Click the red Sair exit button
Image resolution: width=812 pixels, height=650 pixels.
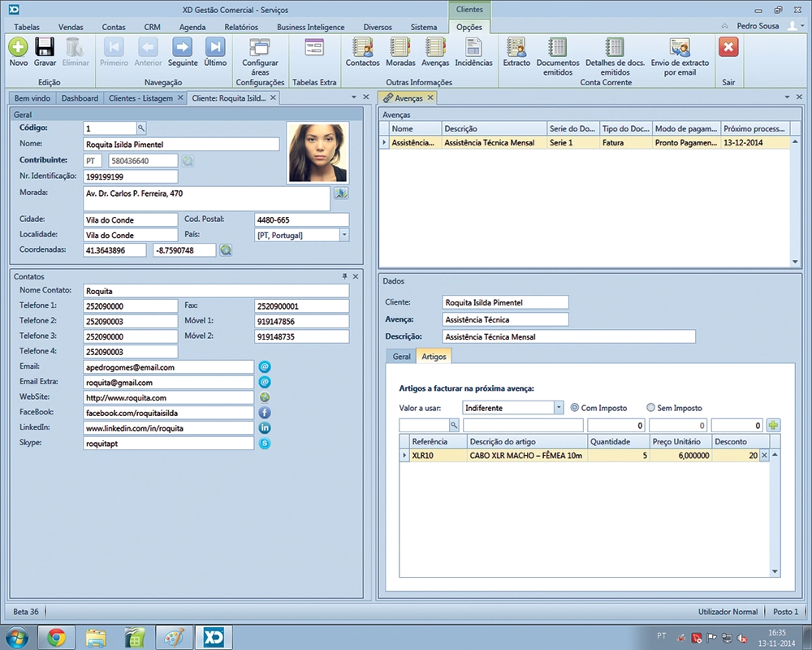728,48
